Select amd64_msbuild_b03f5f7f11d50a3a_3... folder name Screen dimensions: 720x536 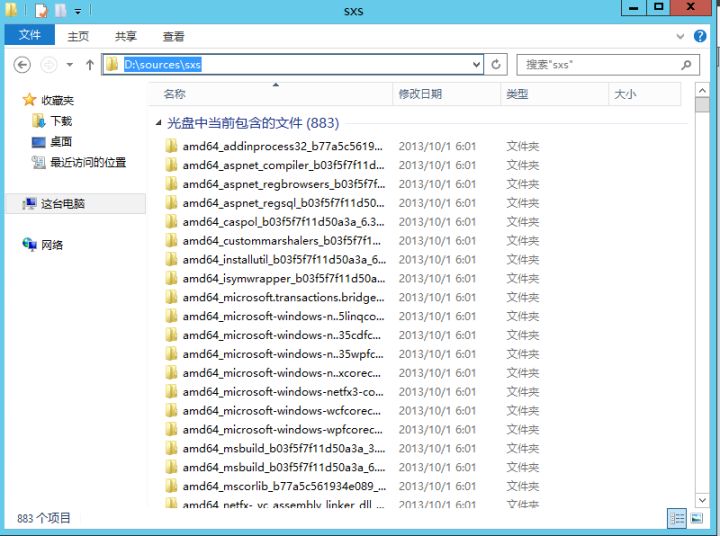[284, 448]
